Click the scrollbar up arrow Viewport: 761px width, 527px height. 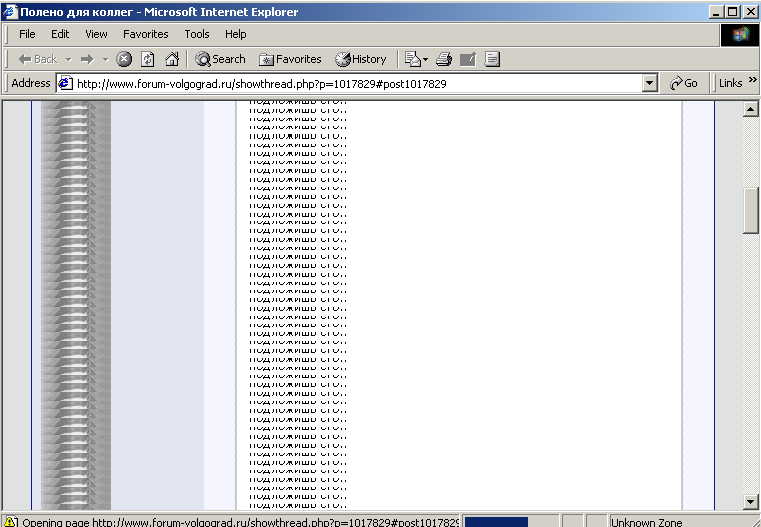click(x=750, y=109)
